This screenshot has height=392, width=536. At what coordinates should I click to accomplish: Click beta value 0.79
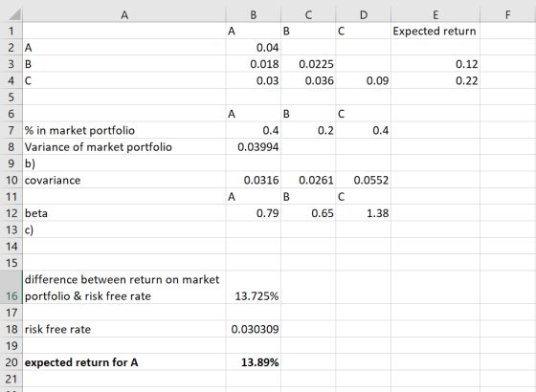[x=254, y=213]
